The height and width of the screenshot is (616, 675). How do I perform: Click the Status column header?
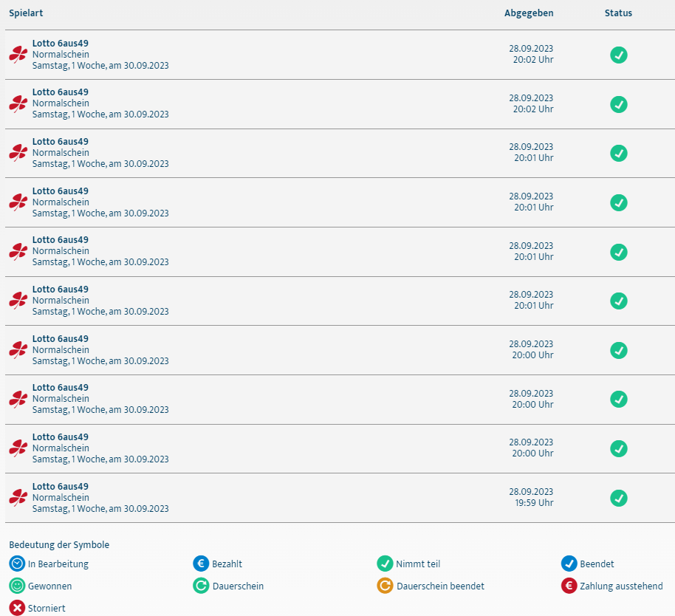tap(618, 13)
